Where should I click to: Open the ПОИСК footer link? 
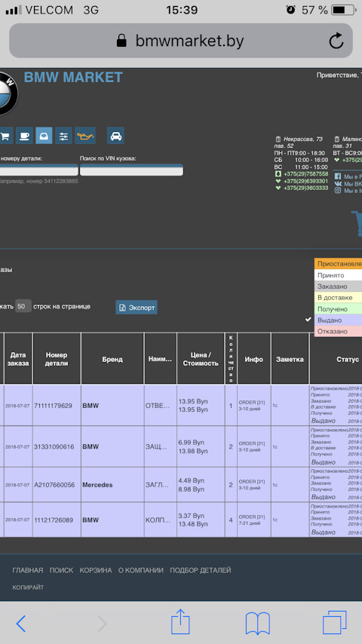point(61,570)
